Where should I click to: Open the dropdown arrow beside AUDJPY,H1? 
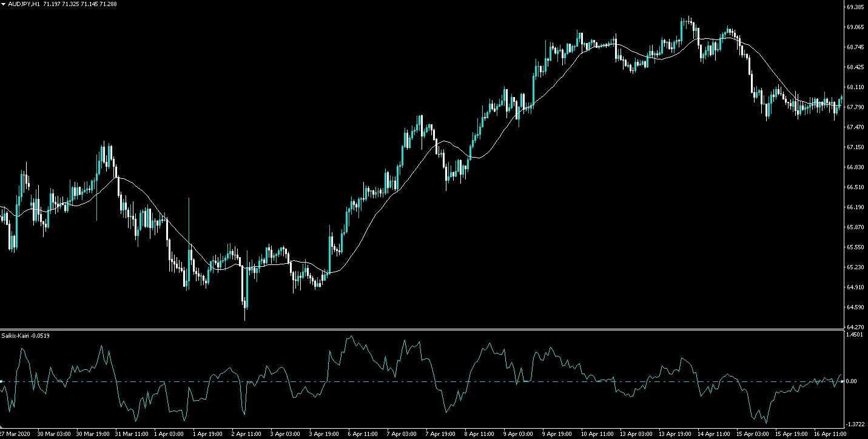coord(4,4)
